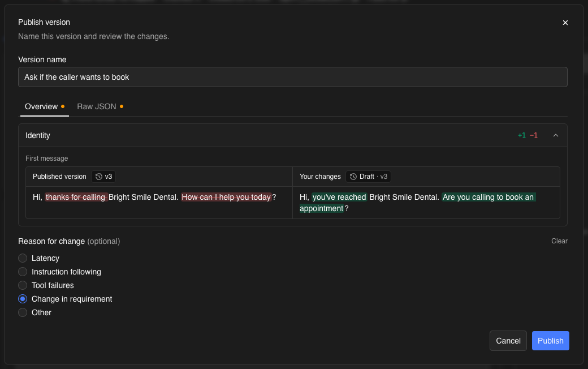The image size is (588, 369).
Task: Click the added 'Are you calling to book an' text
Action: (x=488, y=197)
